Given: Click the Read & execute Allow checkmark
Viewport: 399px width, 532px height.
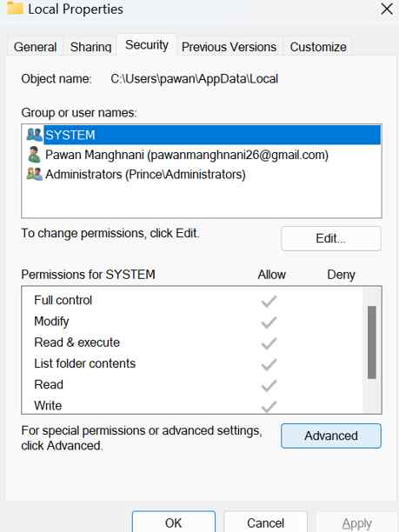Looking at the screenshot, I should [x=269, y=343].
